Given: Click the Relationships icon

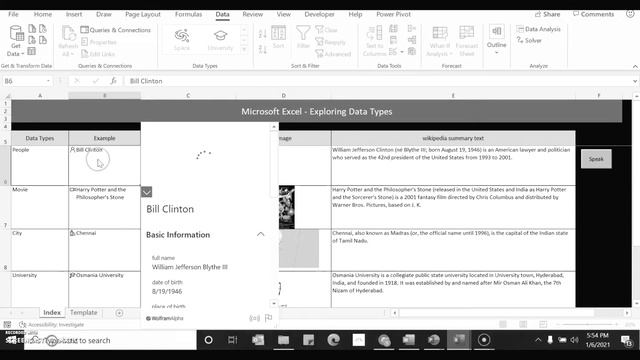Looking at the screenshot, I should click(412, 40).
